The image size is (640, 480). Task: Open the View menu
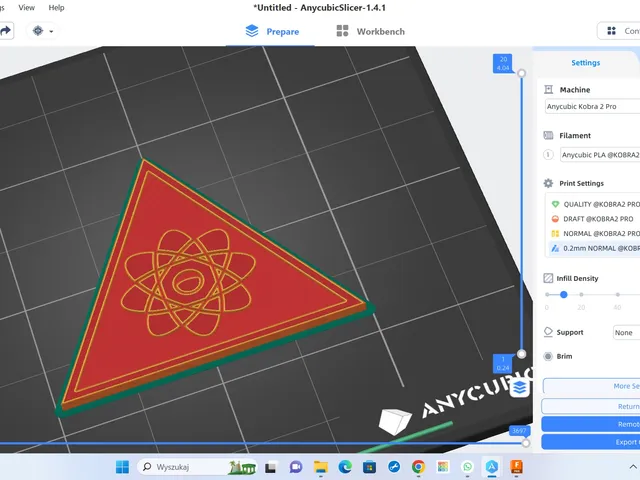point(27,7)
